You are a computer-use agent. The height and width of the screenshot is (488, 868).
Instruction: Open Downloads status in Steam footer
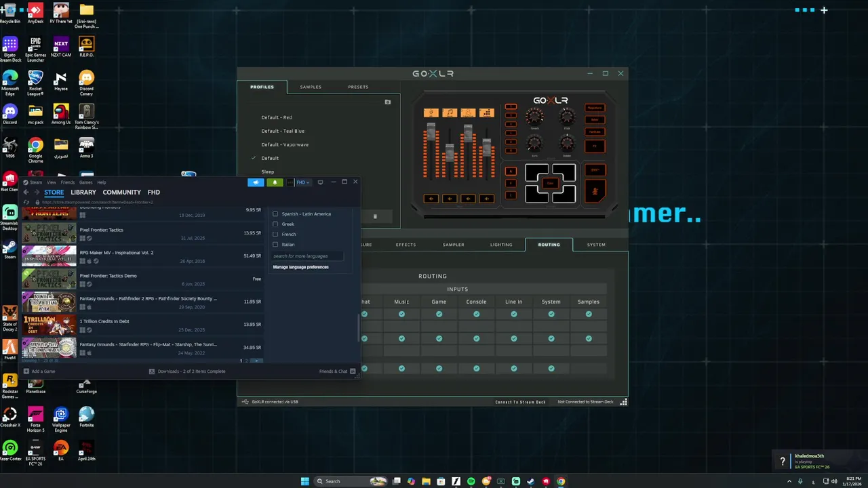[x=187, y=371]
